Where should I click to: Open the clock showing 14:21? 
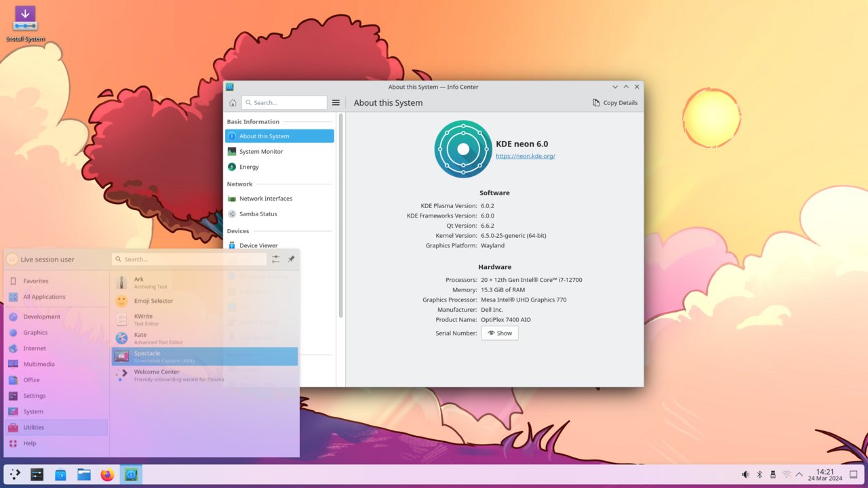click(825, 474)
